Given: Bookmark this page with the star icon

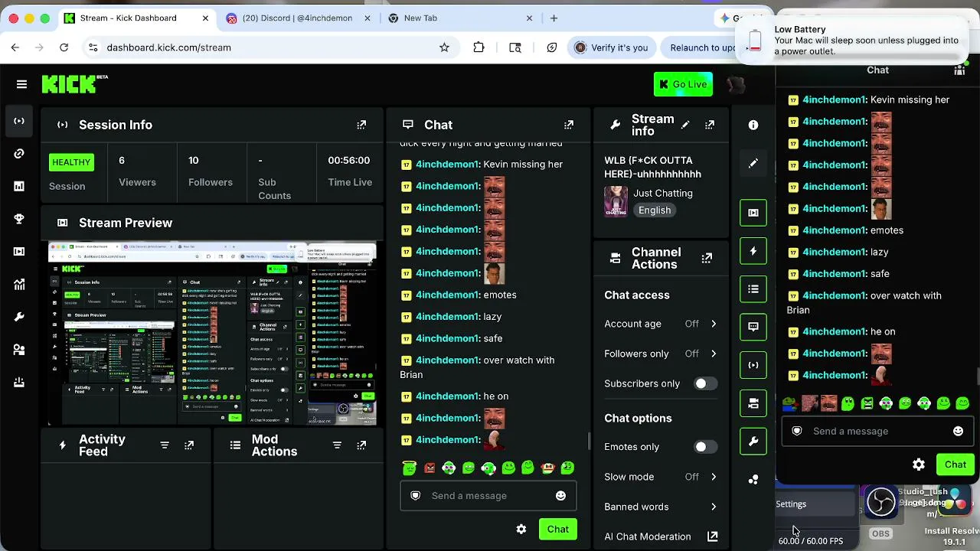Looking at the screenshot, I should click(444, 47).
